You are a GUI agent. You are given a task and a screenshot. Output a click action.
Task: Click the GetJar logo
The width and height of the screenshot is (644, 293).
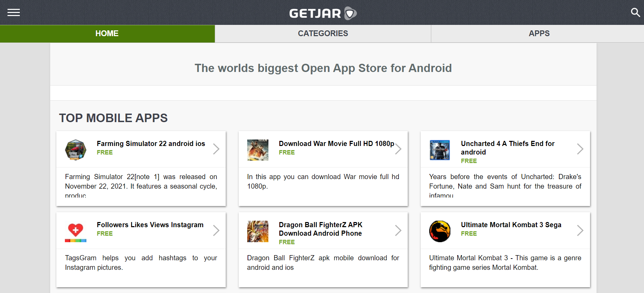pyautogui.click(x=323, y=13)
